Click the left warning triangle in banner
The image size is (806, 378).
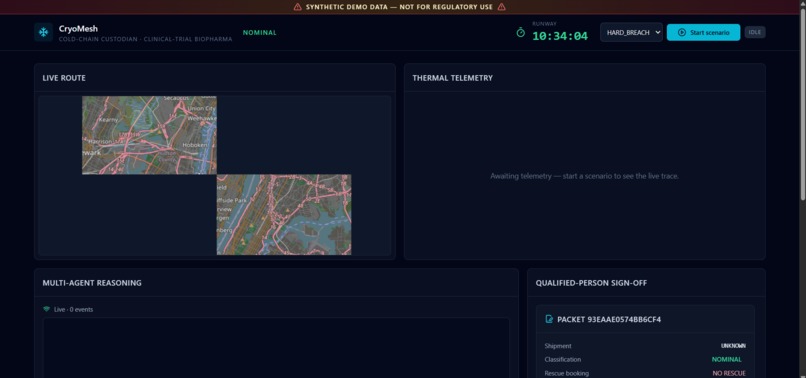[298, 7]
